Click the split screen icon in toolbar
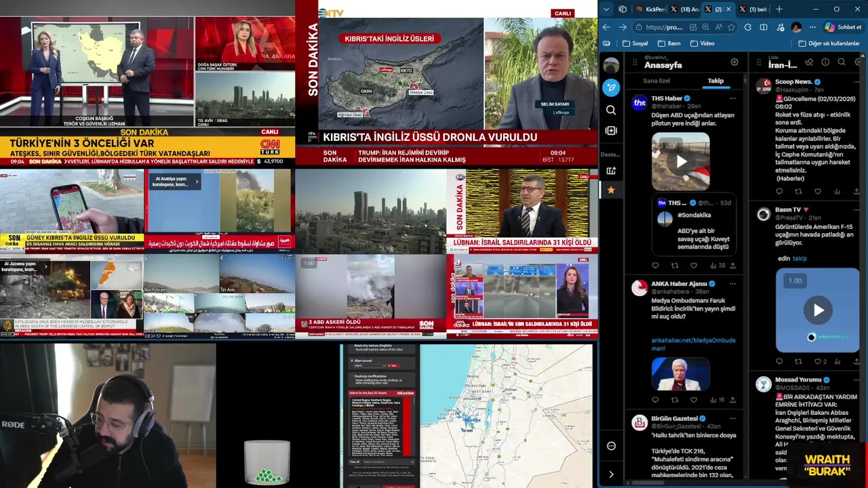The height and width of the screenshot is (488, 868). click(764, 27)
